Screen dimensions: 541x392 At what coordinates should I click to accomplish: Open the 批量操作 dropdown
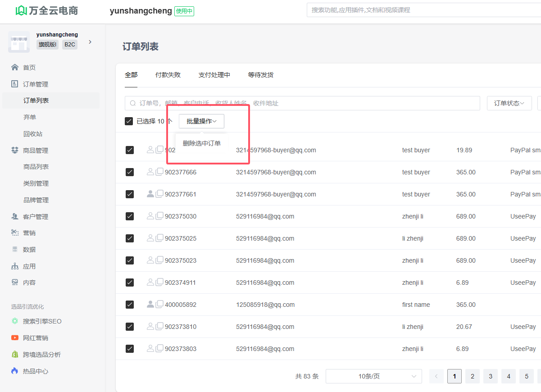(x=201, y=121)
